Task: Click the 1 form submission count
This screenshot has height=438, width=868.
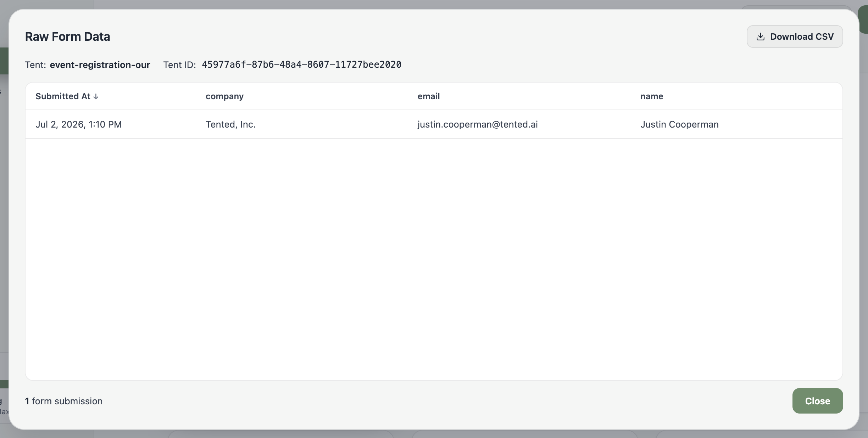Action: coord(63,401)
